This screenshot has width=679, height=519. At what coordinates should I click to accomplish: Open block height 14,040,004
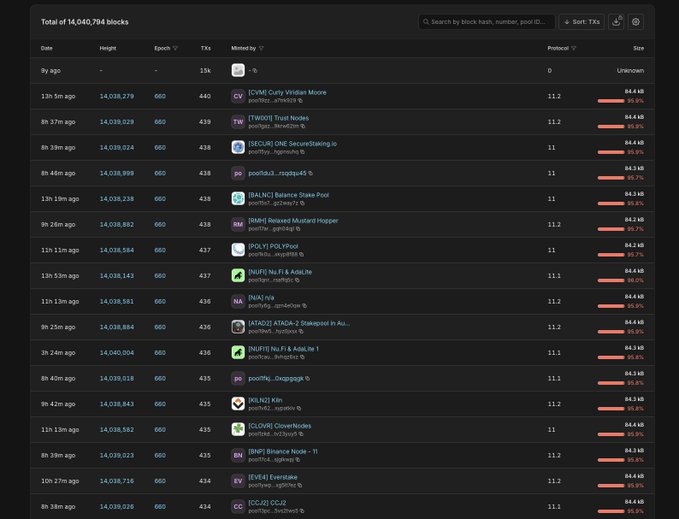tap(116, 352)
